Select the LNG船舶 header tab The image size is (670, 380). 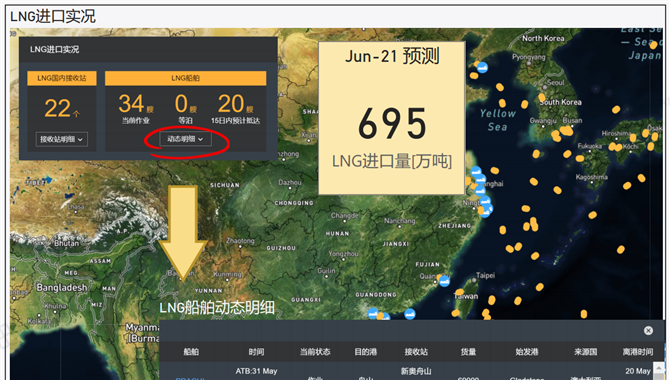click(x=185, y=78)
